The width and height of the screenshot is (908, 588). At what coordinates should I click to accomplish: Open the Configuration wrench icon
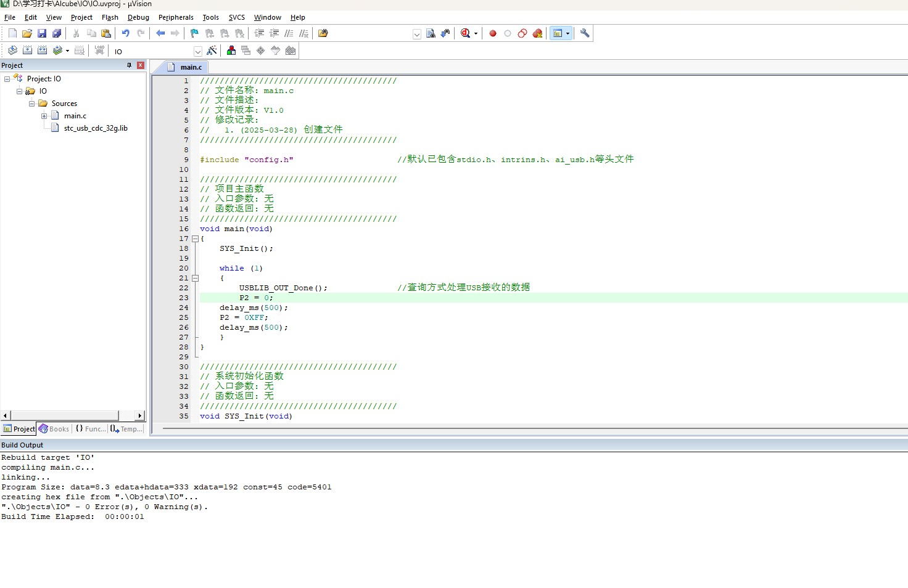pos(585,33)
